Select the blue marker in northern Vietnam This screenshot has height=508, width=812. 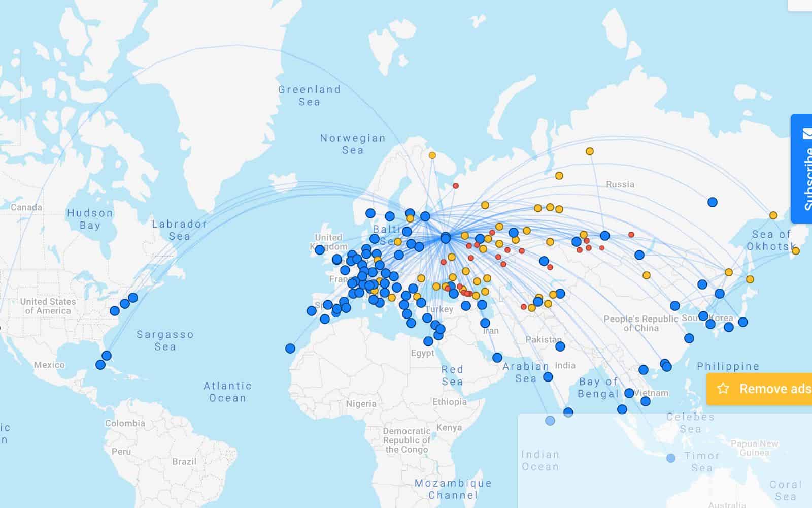tap(644, 370)
